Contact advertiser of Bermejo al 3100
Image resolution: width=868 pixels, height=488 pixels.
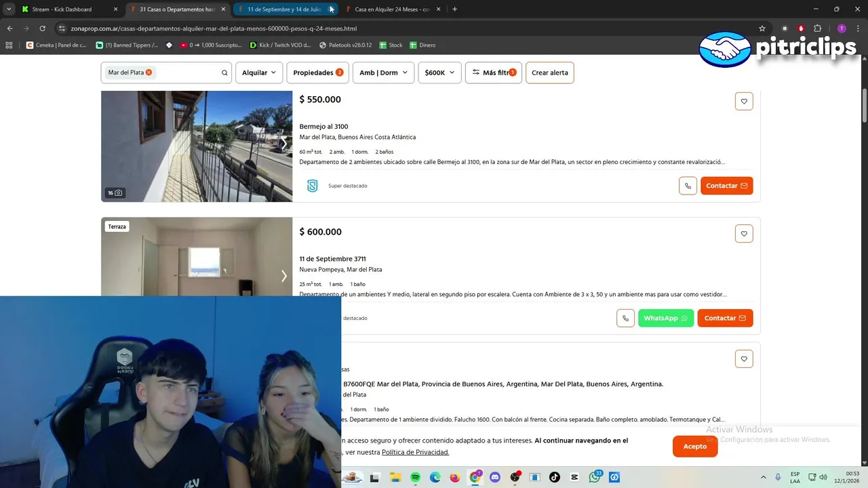[x=726, y=186]
